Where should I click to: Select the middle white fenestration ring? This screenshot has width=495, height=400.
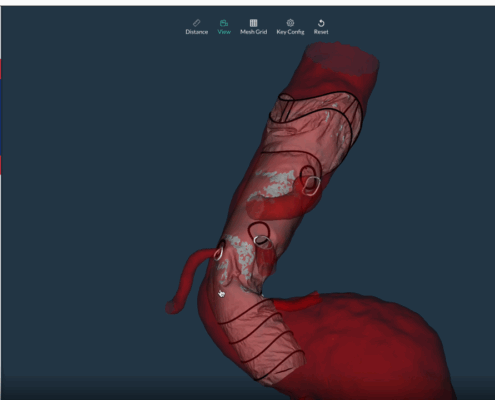[x=262, y=241]
